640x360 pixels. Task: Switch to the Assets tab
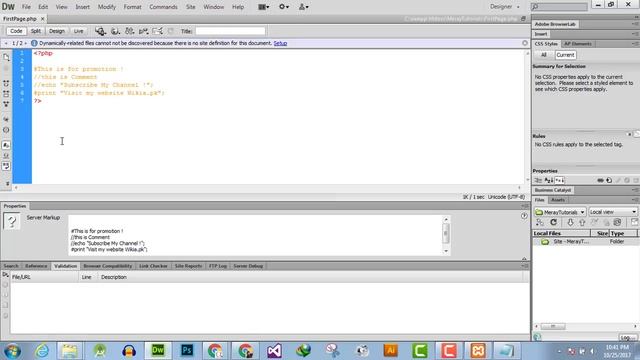click(558, 200)
